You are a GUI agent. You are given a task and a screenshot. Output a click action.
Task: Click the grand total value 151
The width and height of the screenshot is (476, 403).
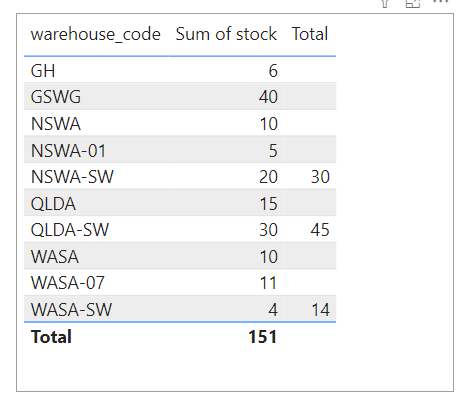tap(263, 337)
